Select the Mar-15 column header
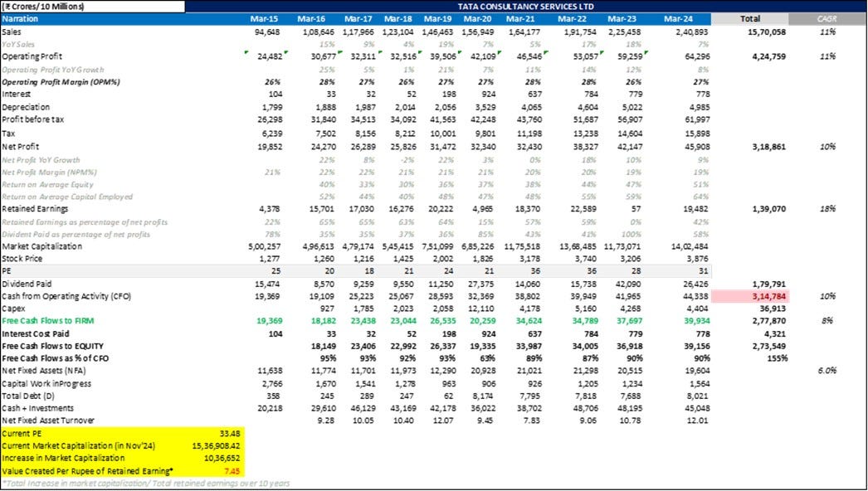 265,19
